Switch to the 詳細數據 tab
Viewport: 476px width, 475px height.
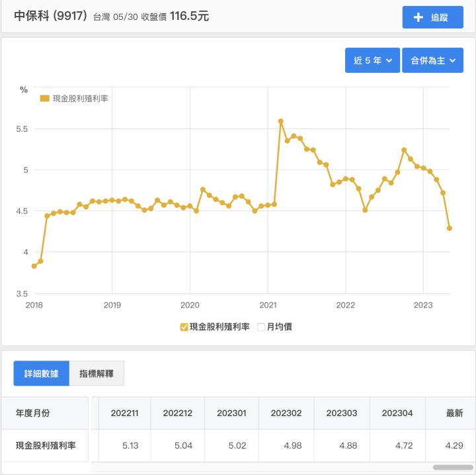(x=41, y=373)
